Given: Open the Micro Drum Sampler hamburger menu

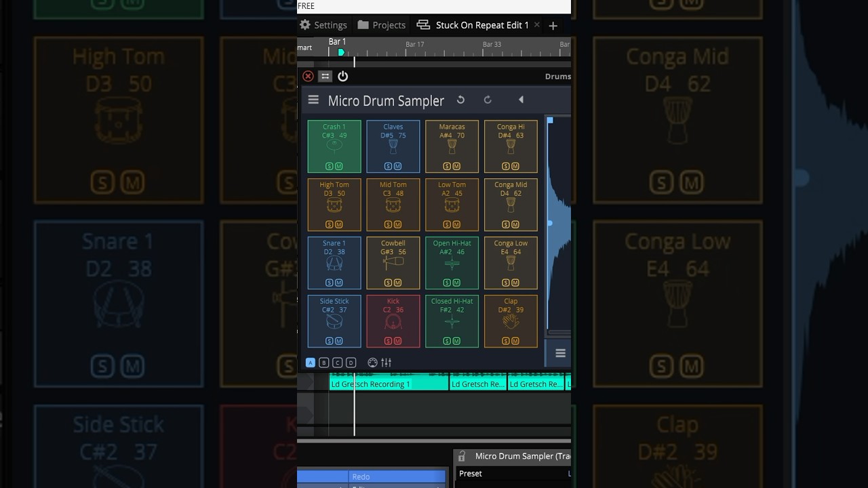Looking at the screenshot, I should pos(313,100).
